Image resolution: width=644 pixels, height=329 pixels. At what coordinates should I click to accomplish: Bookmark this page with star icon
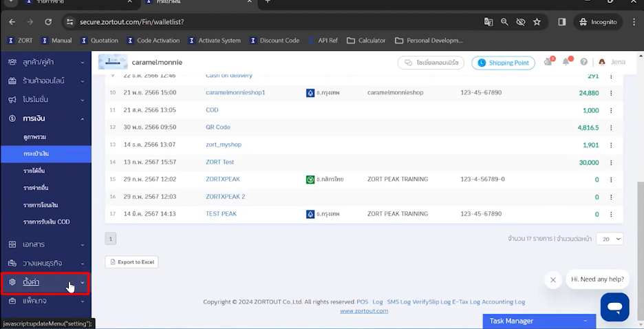pos(537,22)
